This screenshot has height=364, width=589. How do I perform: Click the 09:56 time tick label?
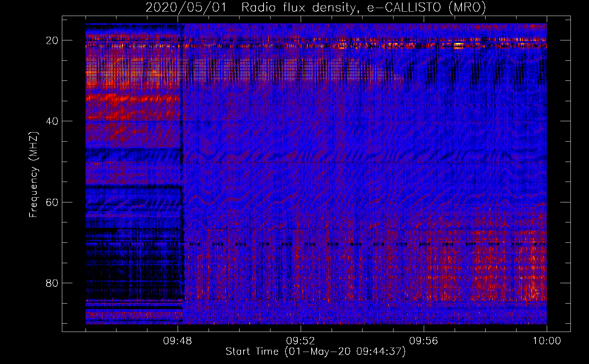(424, 341)
